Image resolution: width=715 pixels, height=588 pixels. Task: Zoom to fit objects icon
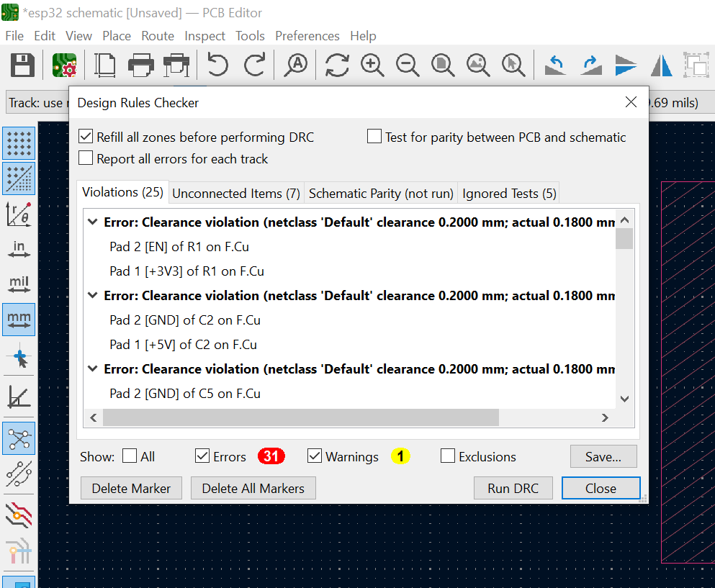[x=478, y=65]
